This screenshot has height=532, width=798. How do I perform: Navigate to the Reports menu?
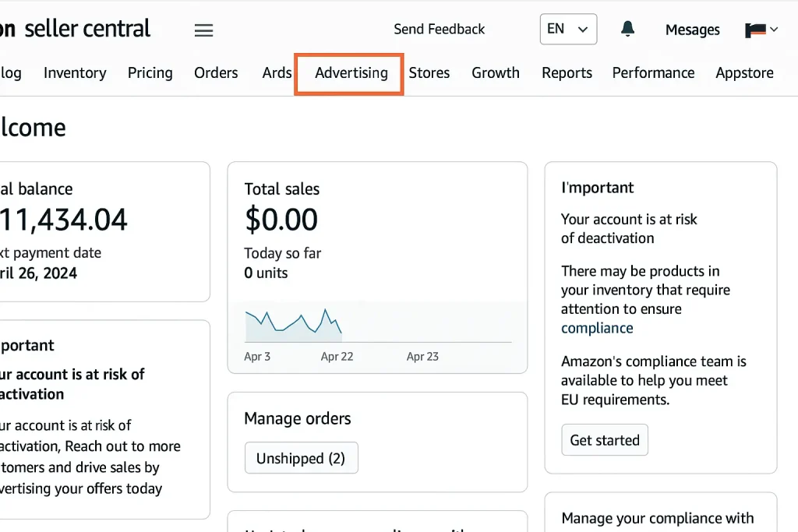point(567,73)
